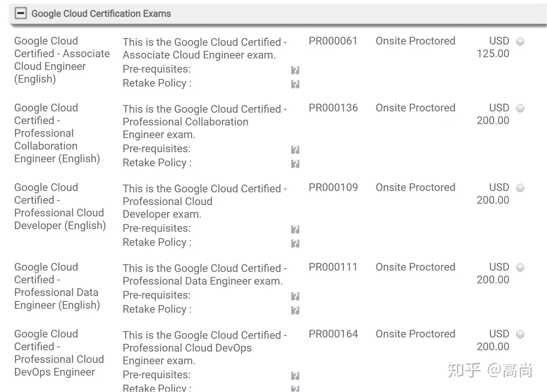This screenshot has width=547, height=392.
Task: Open Pre-requisites help icon for Professional Collaboration Engineer
Action: point(295,150)
